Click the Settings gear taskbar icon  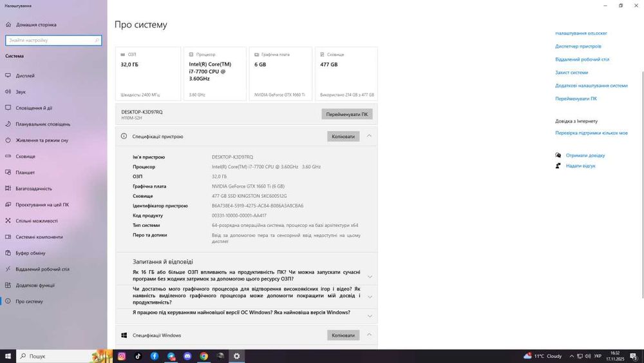pyautogui.click(x=236, y=356)
